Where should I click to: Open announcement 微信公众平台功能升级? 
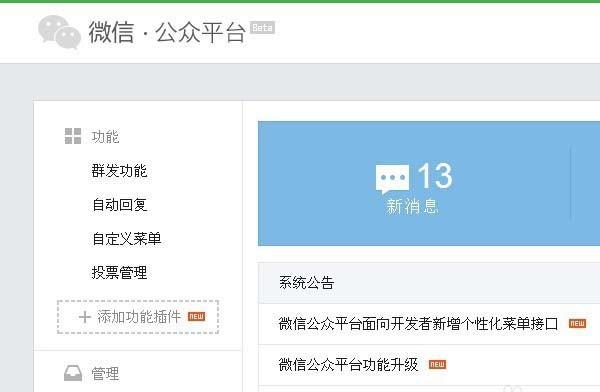[348, 364]
